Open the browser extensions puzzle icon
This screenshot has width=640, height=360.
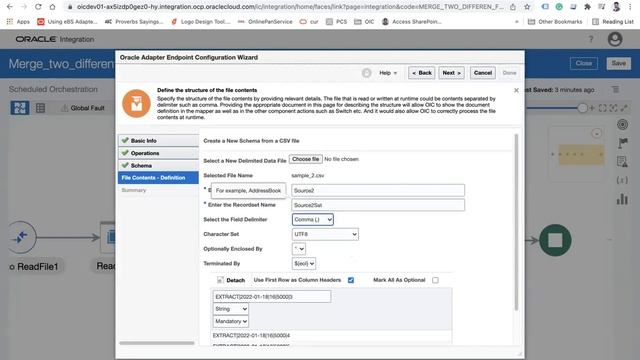[x=587, y=7]
